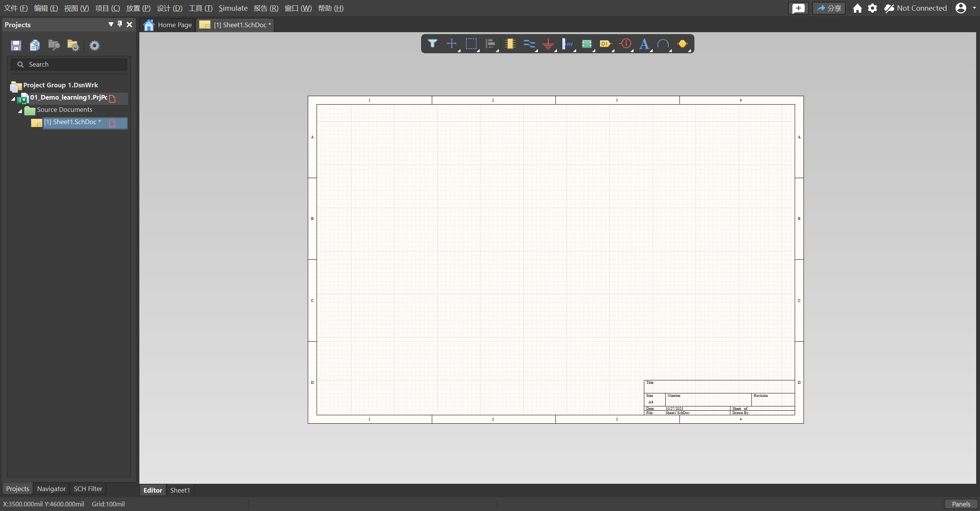
Task: Select the Place Part component icon
Action: tap(510, 44)
